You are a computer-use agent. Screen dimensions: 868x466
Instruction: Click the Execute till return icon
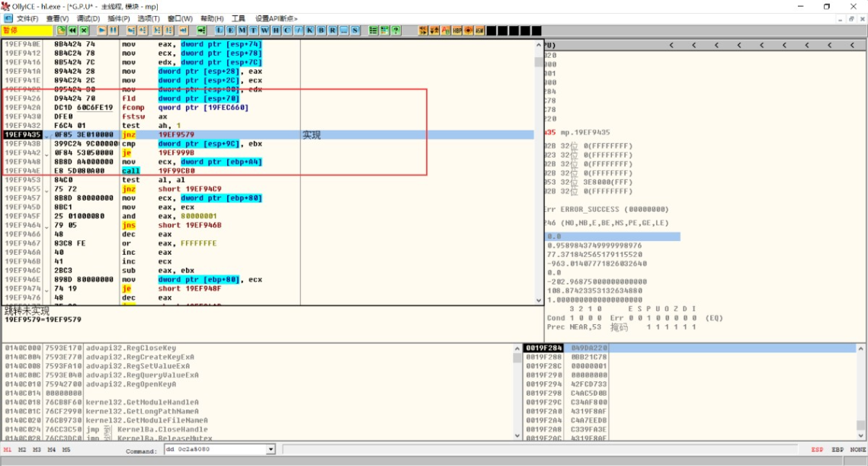pos(183,31)
